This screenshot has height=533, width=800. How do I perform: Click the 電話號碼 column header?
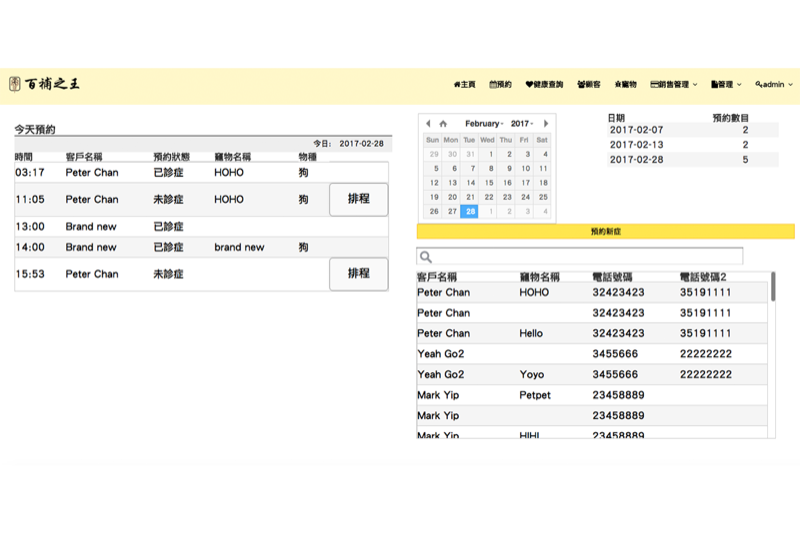(612, 277)
